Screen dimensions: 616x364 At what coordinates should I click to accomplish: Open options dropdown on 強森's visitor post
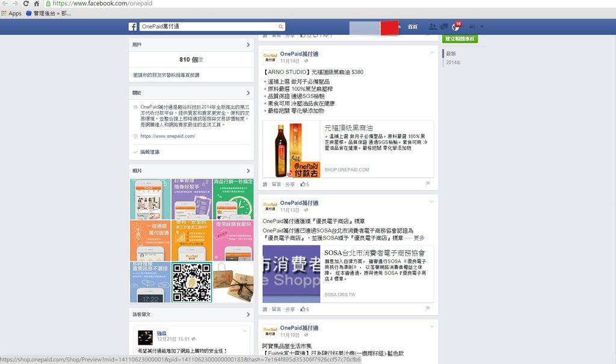pyautogui.click(x=244, y=331)
